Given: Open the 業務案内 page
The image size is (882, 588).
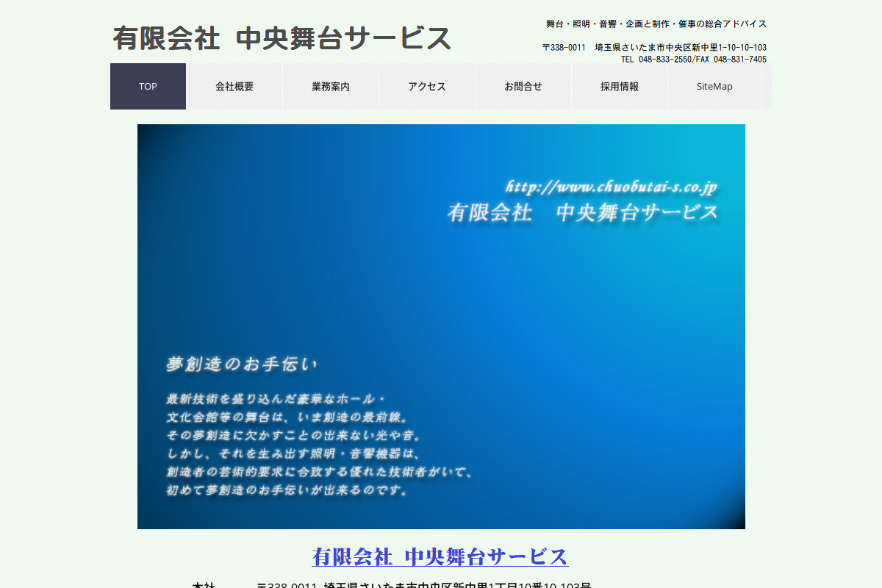Looking at the screenshot, I should pos(331,86).
